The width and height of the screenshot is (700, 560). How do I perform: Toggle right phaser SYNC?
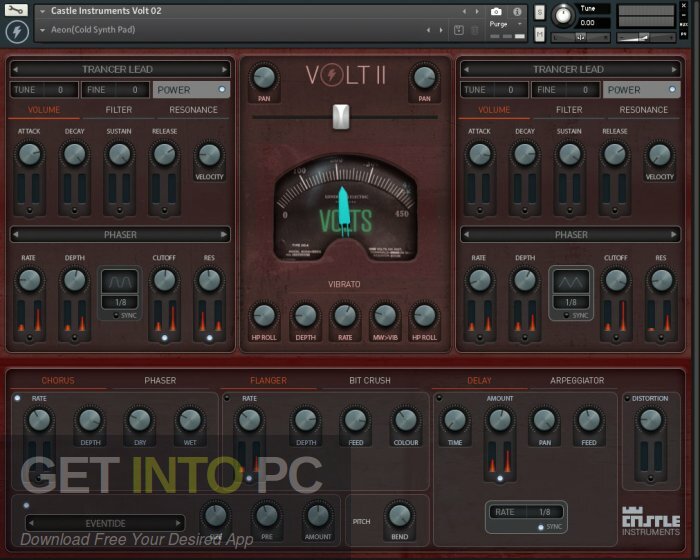pyautogui.click(x=576, y=316)
